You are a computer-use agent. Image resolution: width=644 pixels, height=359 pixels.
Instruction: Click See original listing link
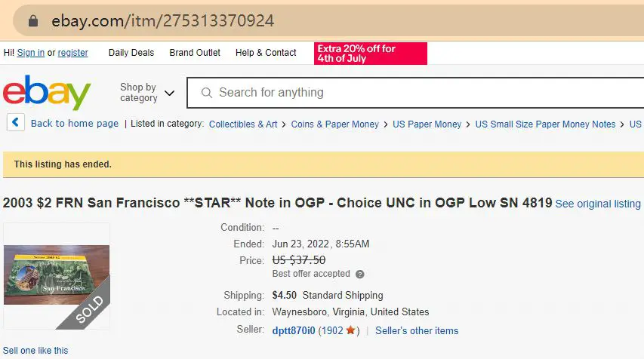(x=598, y=204)
